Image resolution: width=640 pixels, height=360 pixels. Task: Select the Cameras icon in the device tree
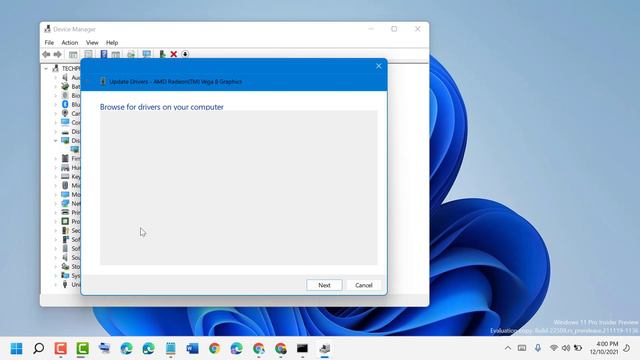click(65, 113)
